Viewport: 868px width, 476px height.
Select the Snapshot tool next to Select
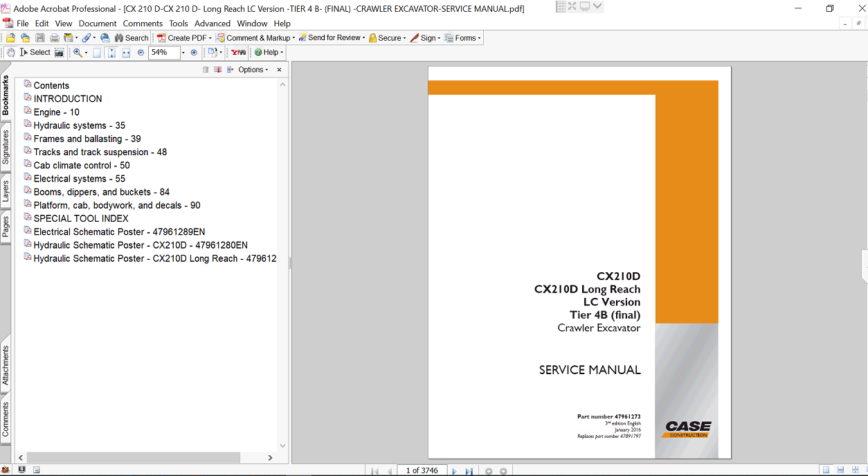(x=59, y=52)
